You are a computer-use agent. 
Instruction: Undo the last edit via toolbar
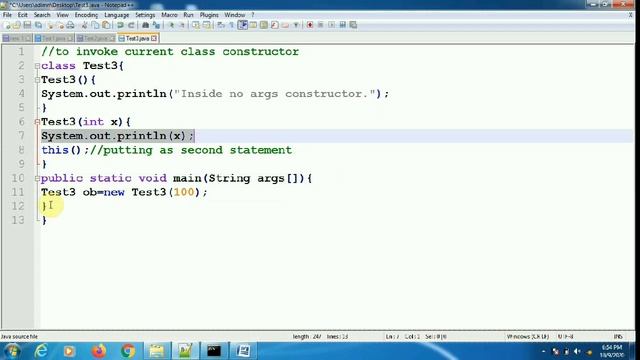click(x=120, y=25)
